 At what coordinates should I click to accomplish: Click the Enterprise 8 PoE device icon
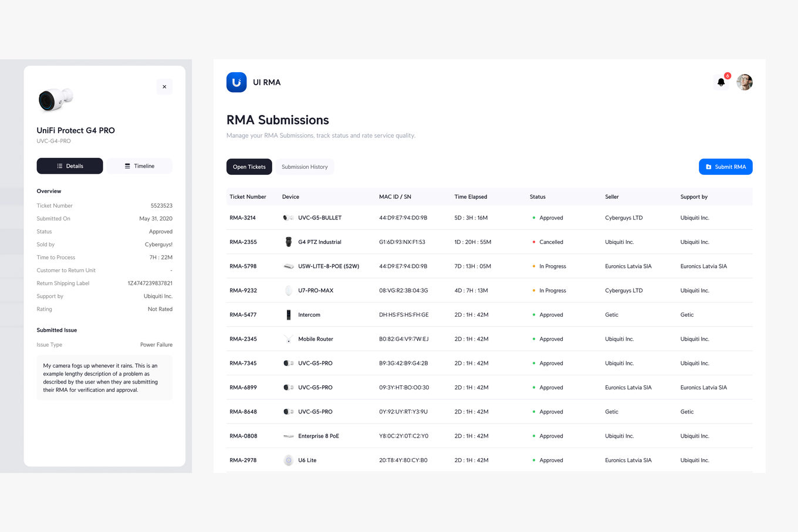click(x=288, y=436)
